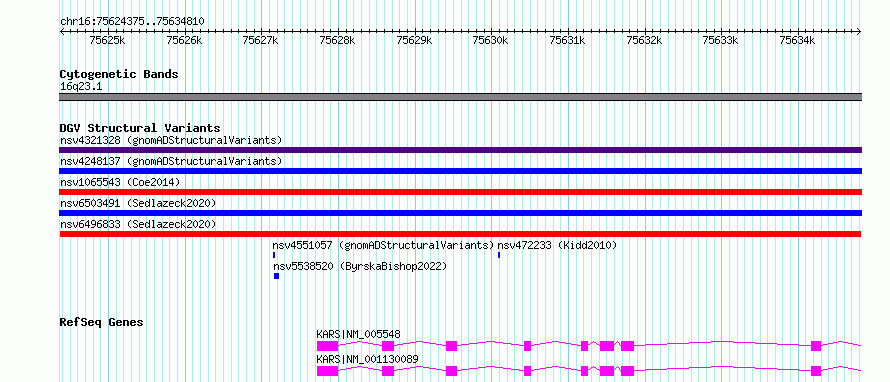Click the right arrow end of the ruler

click(x=859, y=31)
